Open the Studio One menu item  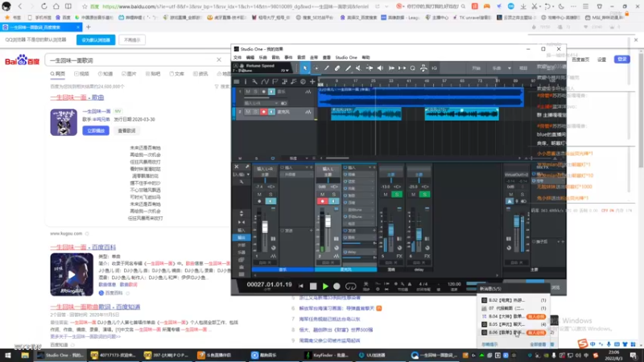click(346, 57)
